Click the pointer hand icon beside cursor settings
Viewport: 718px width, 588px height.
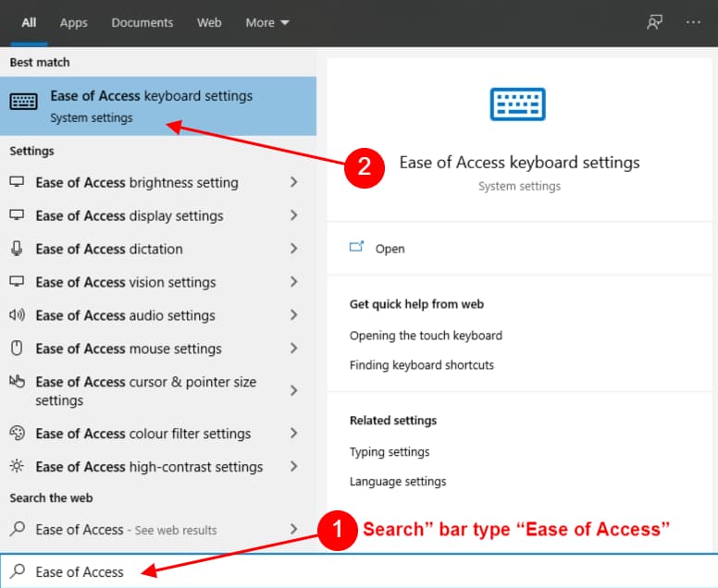(x=17, y=381)
